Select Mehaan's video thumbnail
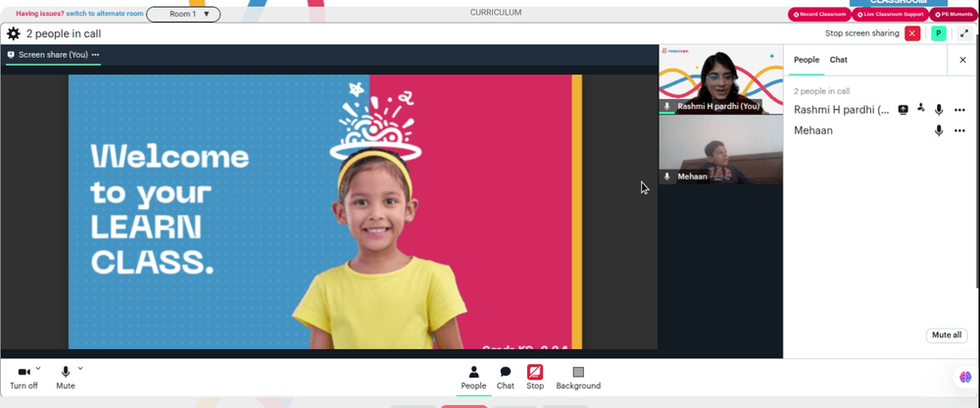Screen dimensions: 980x408 (x=720, y=151)
